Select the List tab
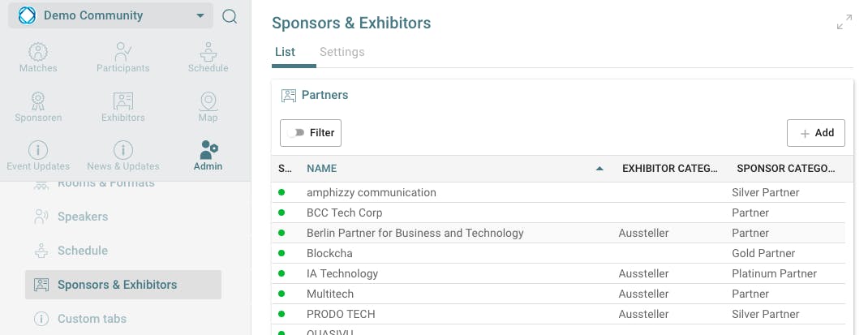 (285, 52)
